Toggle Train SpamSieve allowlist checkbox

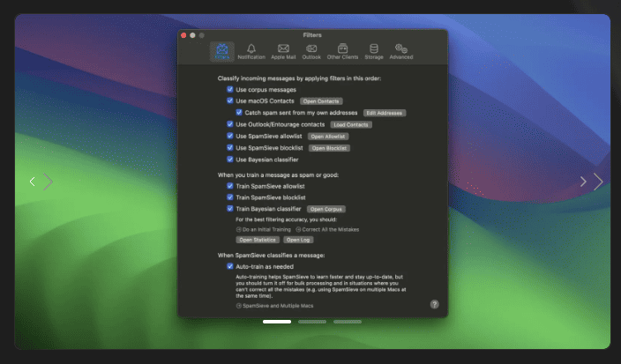[x=229, y=186]
